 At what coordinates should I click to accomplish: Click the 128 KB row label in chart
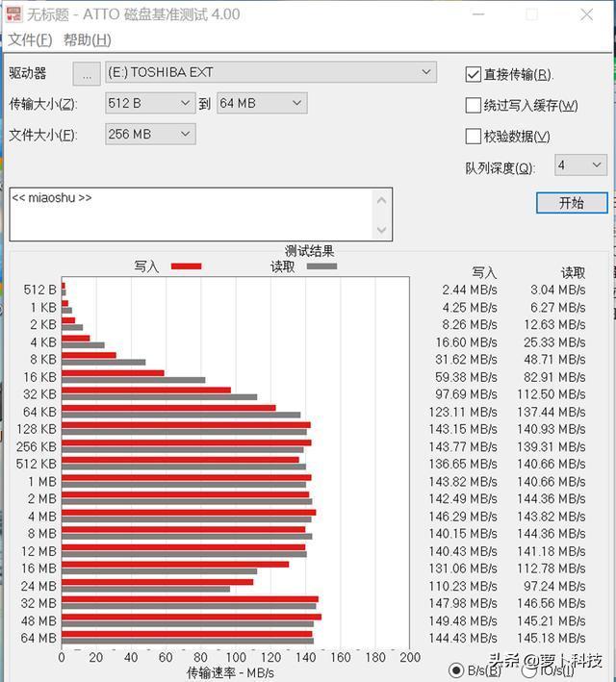click(x=37, y=429)
